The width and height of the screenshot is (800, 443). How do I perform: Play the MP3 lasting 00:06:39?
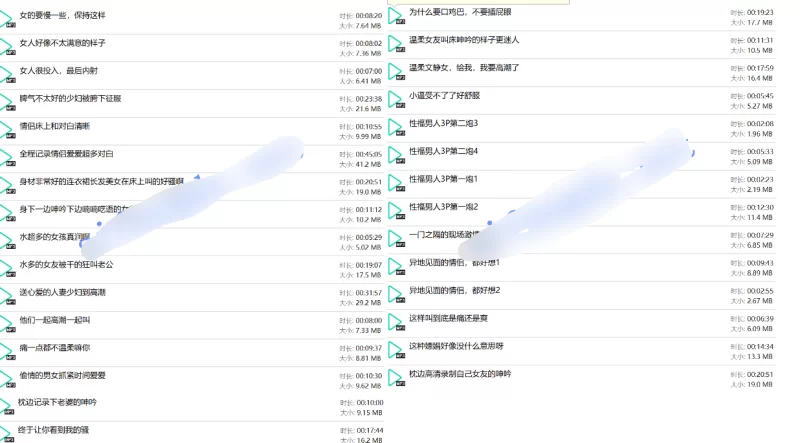(396, 322)
